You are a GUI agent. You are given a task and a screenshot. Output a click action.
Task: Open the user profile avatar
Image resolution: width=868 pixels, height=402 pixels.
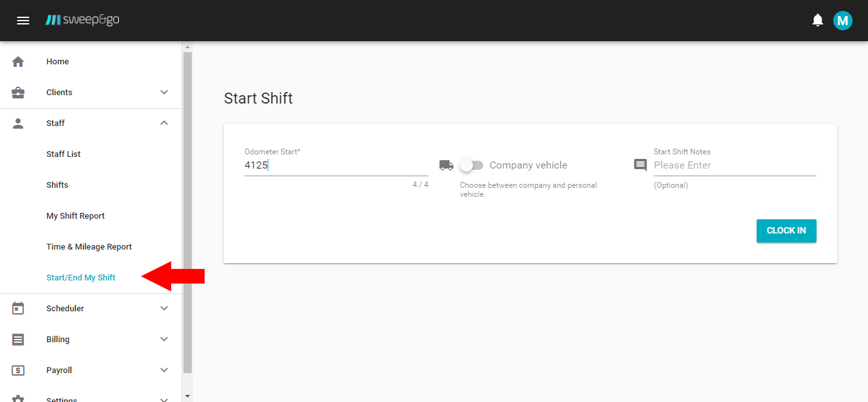point(842,21)
